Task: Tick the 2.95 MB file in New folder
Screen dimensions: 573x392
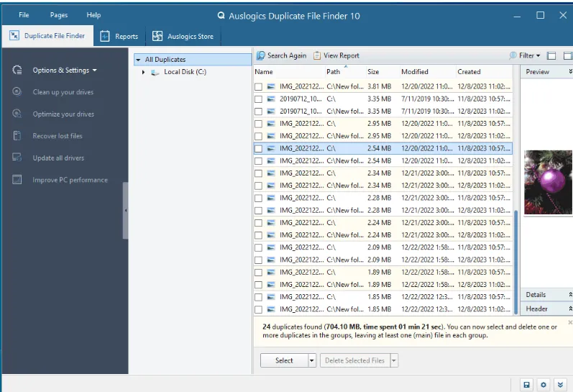Action: (258, 137)
